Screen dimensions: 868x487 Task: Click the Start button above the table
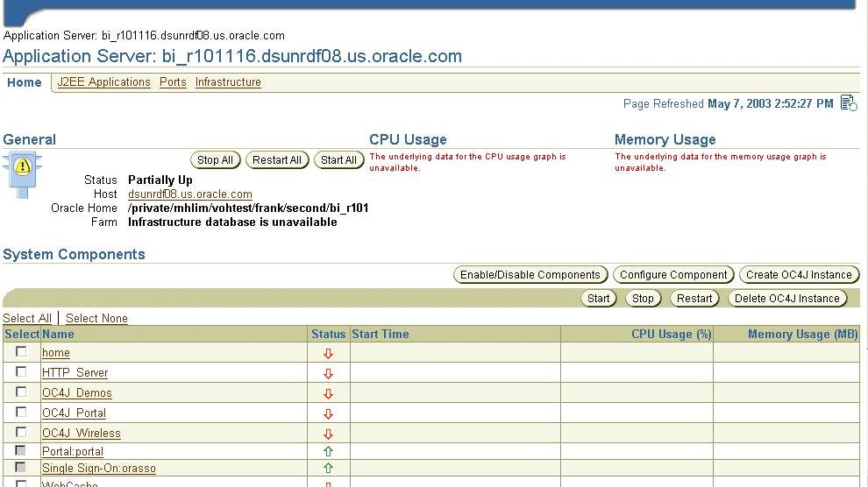click(x=599, y=299)
